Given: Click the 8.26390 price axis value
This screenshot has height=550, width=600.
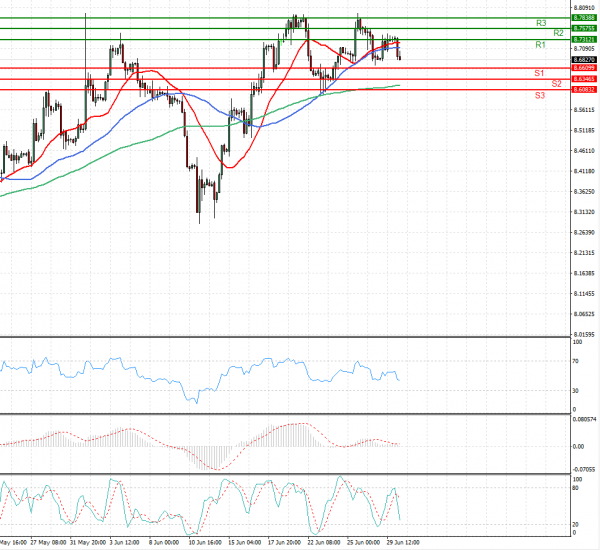Looking at the screenshot, I should [x=584, y=232].
